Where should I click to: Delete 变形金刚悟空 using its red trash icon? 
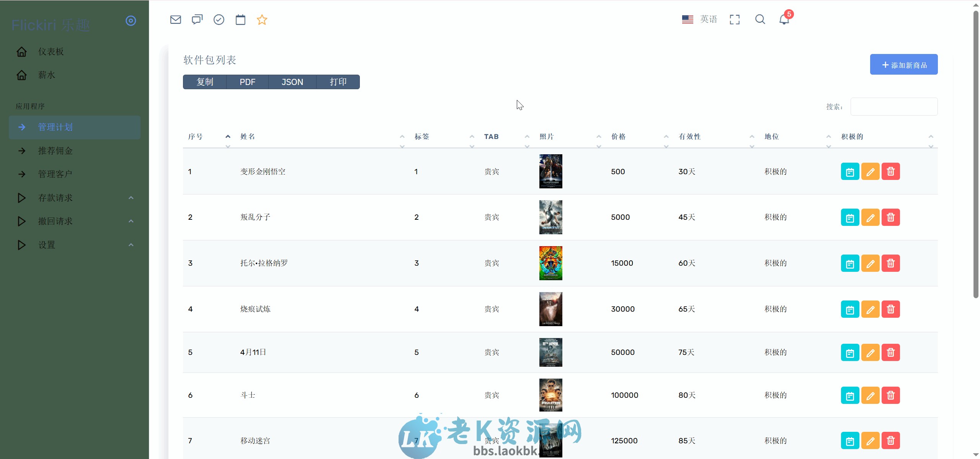(x=891, y=171)
